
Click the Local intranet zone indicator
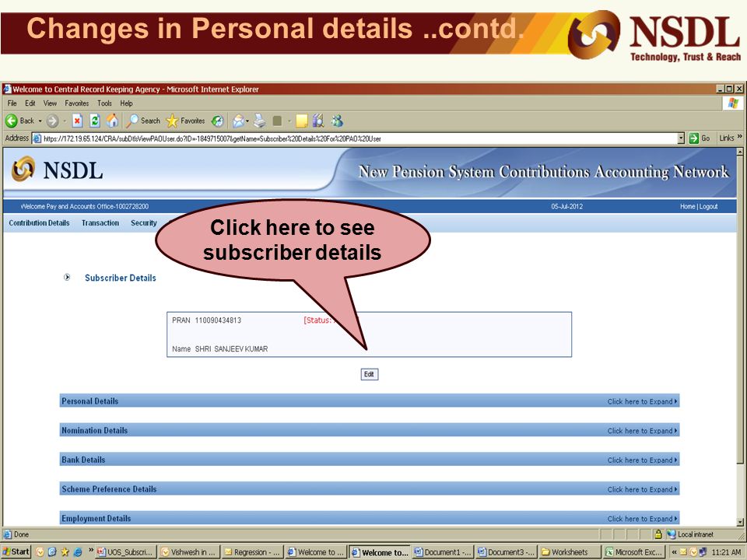[x=691, y=534]
